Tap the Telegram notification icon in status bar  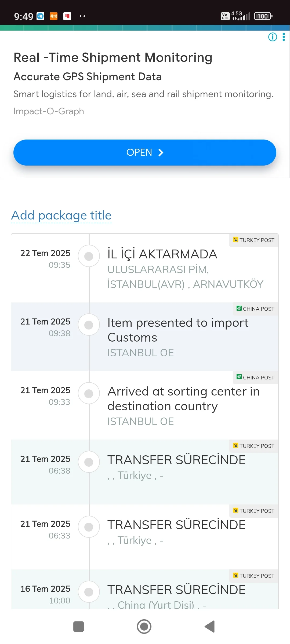point(40,16)
